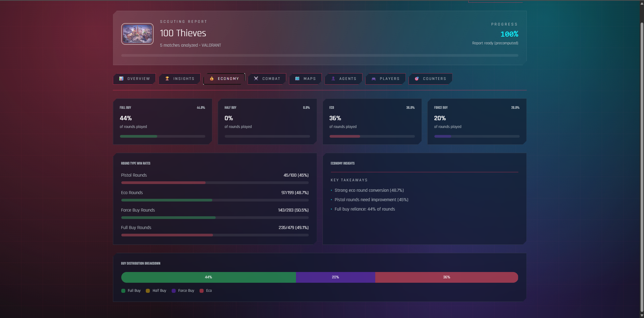Click the Eco Rounds win rate bar

[215, 200]
